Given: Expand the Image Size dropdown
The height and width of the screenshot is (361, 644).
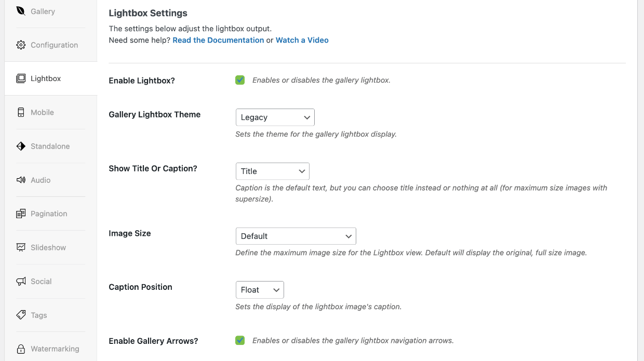Looking at the screenshot, I should pyautogui.click(x=296, y=236).
